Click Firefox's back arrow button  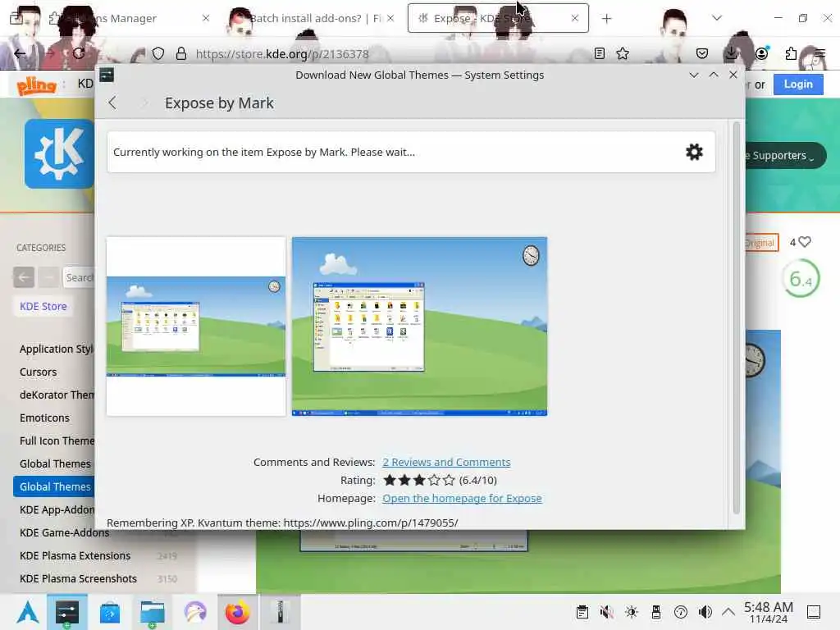(x=20, y=53)
